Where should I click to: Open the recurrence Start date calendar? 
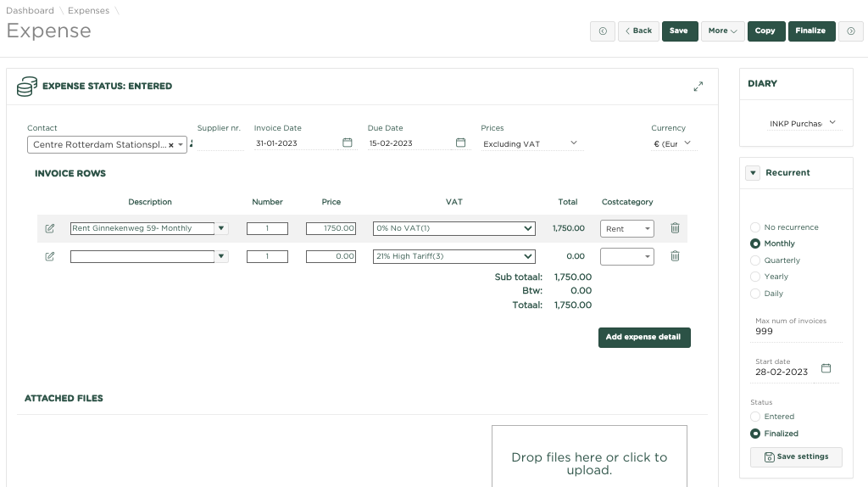[826, 369]
